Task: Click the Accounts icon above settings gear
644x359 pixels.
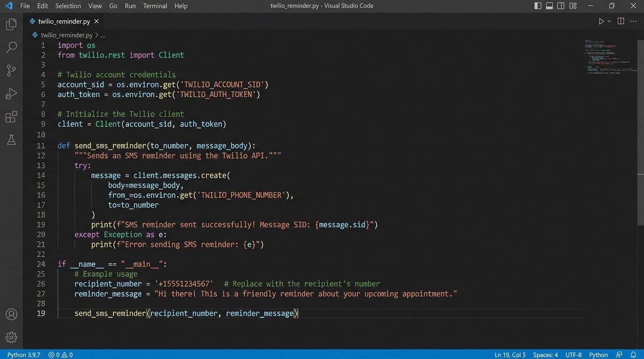Action: 11,315
